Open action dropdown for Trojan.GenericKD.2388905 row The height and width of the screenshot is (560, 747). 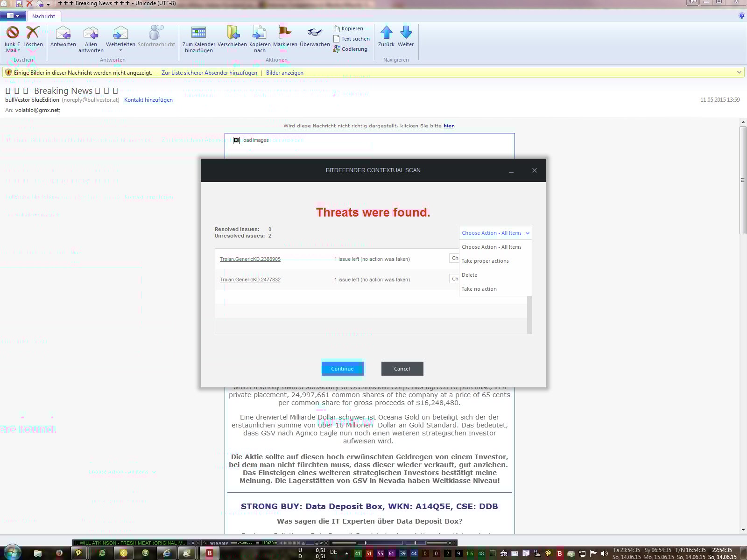(x=454, y=258)
